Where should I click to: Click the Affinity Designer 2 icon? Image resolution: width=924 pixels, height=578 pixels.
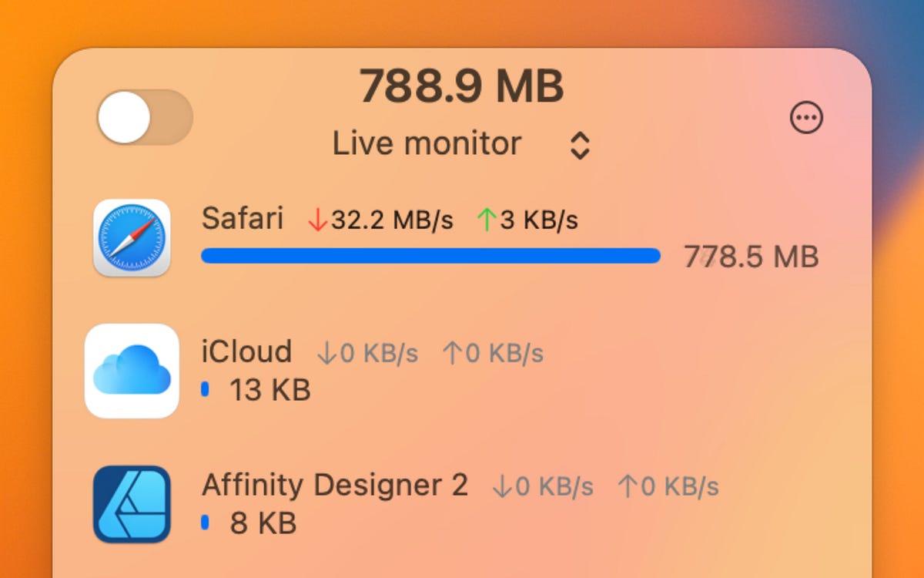point(132,505)
